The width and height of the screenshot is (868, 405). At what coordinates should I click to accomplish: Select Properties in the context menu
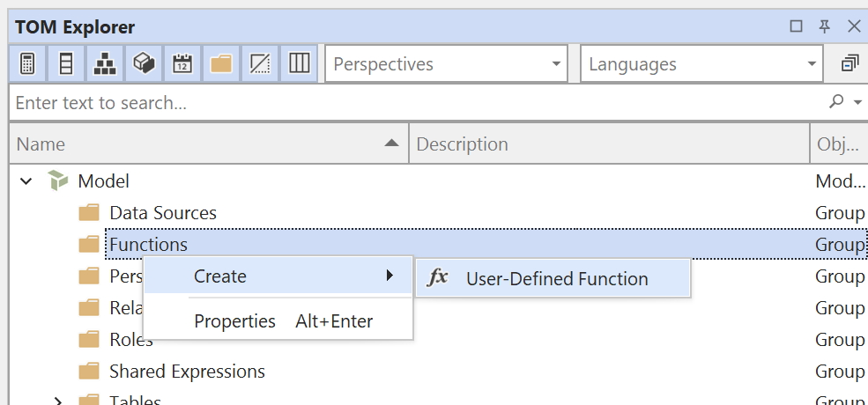click(x=234, y=321)
